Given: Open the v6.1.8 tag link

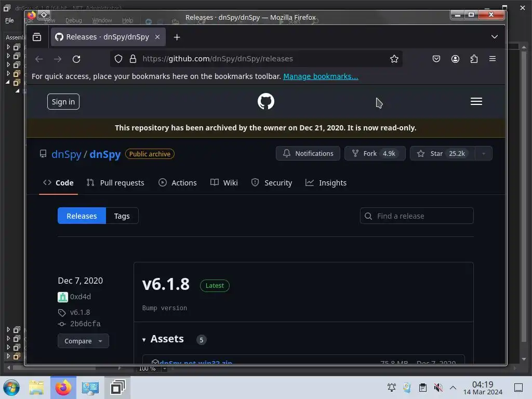Looking at the screenshot, I should tap(79, 312).
